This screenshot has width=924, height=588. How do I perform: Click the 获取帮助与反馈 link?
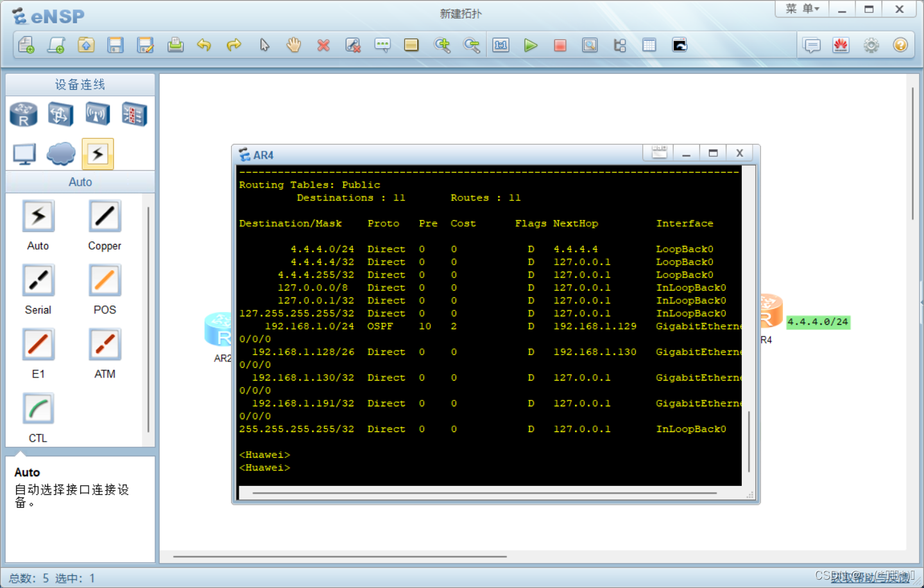(870, 578)
